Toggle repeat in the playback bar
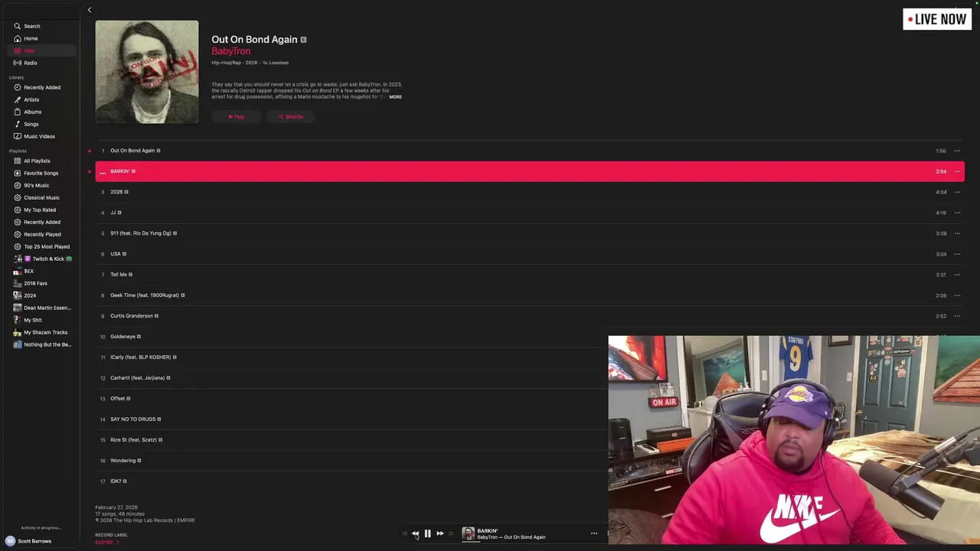The height and width of the screenshot is (551, 980). (x=450, y=533)
